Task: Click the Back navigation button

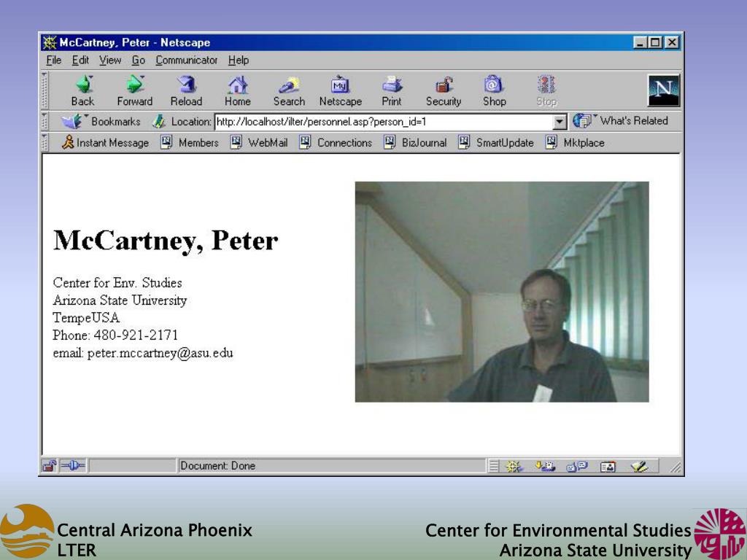Action: pyautogui.click(x=83, y=91)
